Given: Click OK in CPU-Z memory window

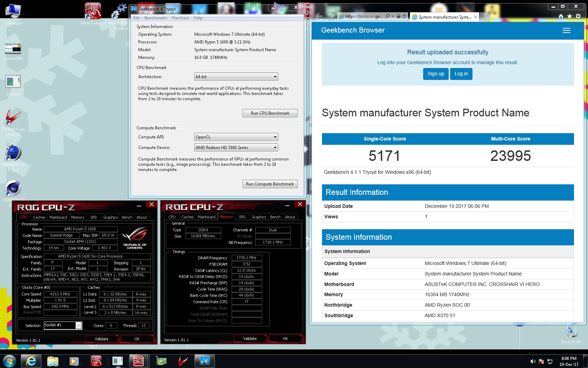Looking at the screenshot, I should [285, 339].
